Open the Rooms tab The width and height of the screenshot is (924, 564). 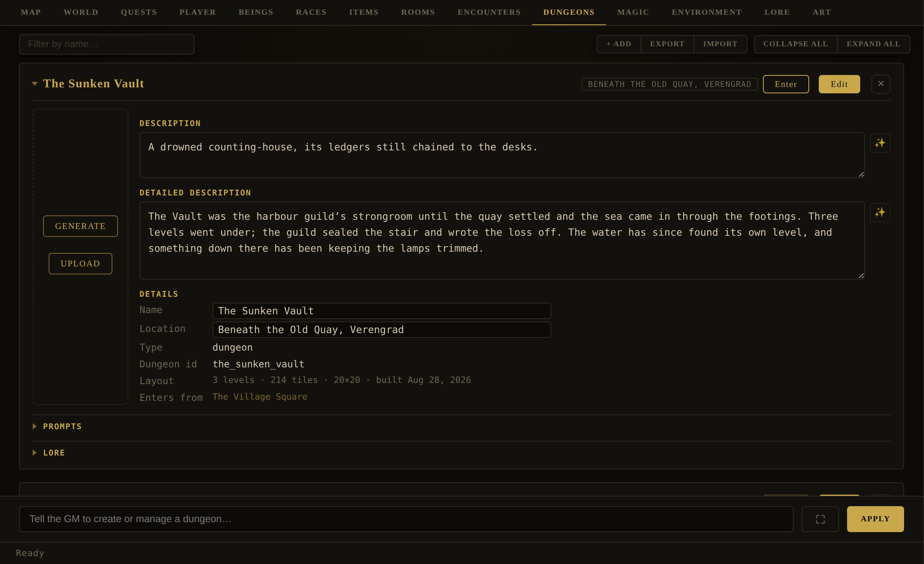click(418, 12)
